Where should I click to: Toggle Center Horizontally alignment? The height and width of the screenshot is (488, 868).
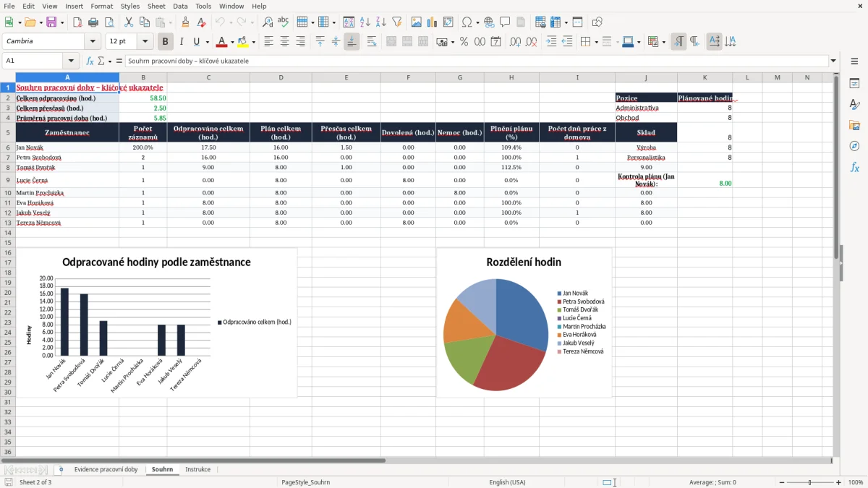[284, 42]
